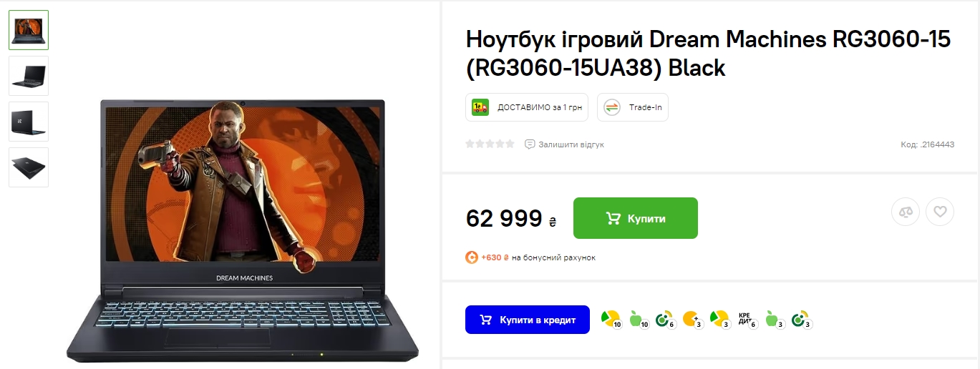The width and height of the screenshot is (980, 369).
Task: Select the third back-lid laptop thumbnail
Action: (29, 122)
